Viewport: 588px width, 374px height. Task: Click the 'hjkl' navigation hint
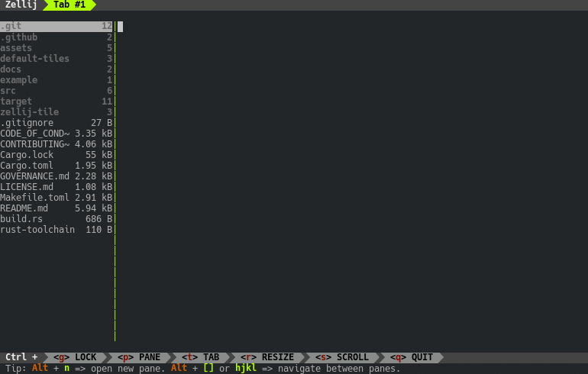246,369
